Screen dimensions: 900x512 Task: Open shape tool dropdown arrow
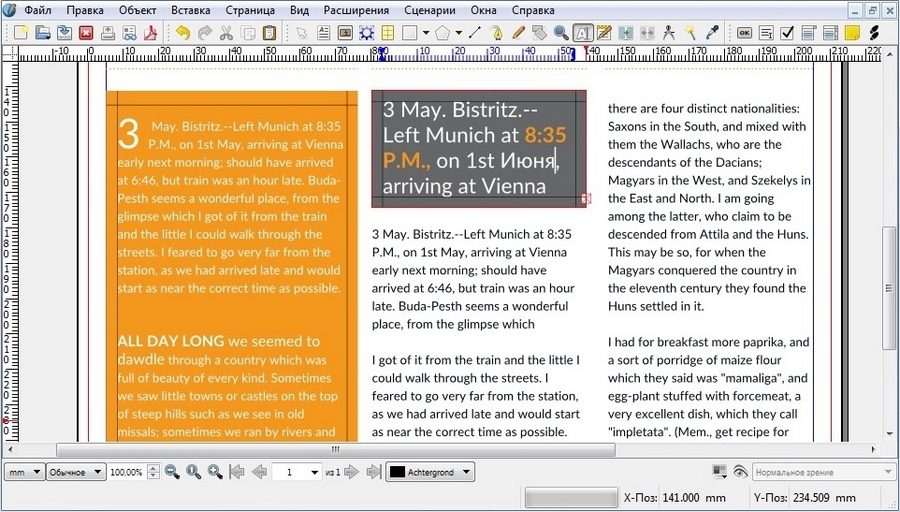click(425, 33)
